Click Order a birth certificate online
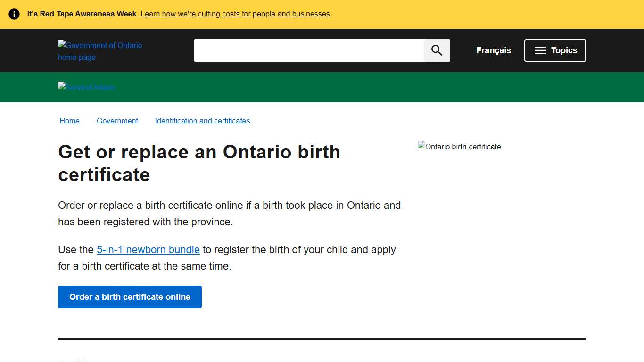 130,297
